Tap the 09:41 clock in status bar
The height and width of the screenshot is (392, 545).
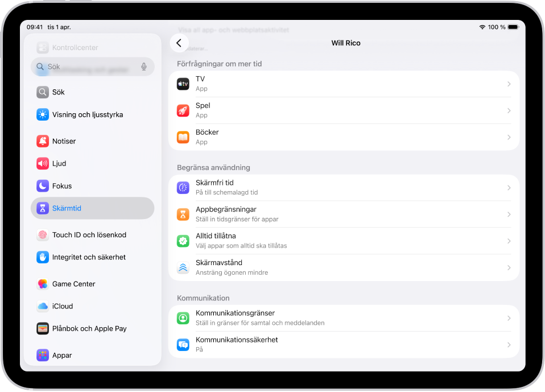[35, 27]
